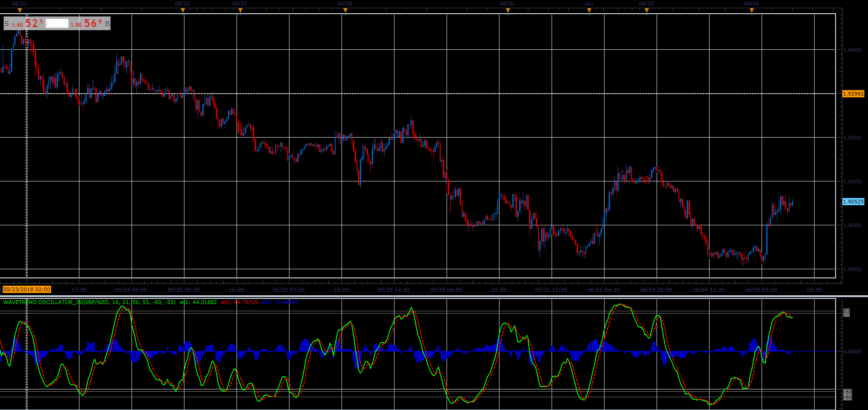
Task: Click the 05/30 06:00 time axis label
Action: (446, 290)
